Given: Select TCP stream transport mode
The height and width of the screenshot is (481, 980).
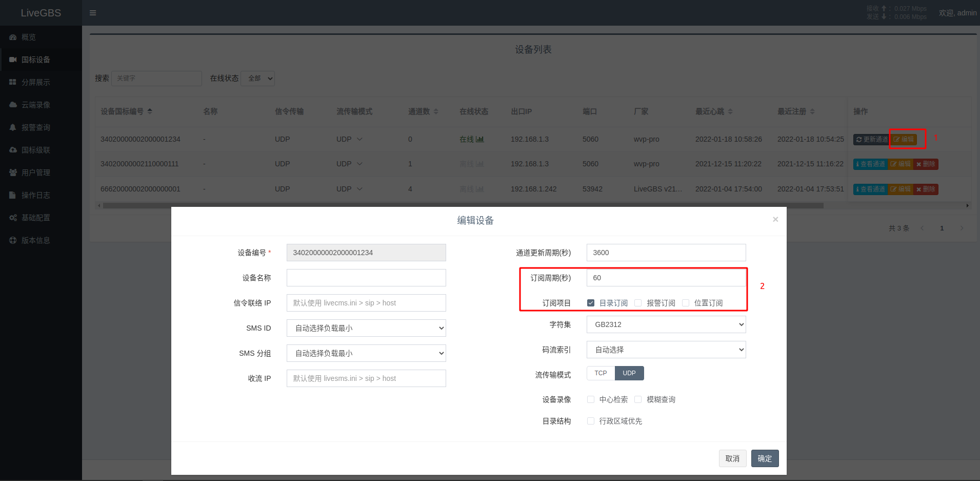Looking at the screenshot, I should click(x=601, y=373).
